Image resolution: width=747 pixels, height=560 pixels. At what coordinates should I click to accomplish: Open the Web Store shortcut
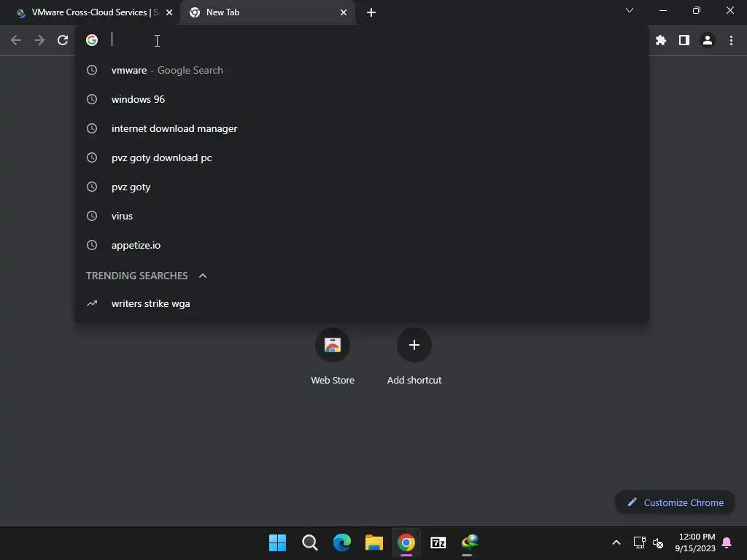[333, 356]
